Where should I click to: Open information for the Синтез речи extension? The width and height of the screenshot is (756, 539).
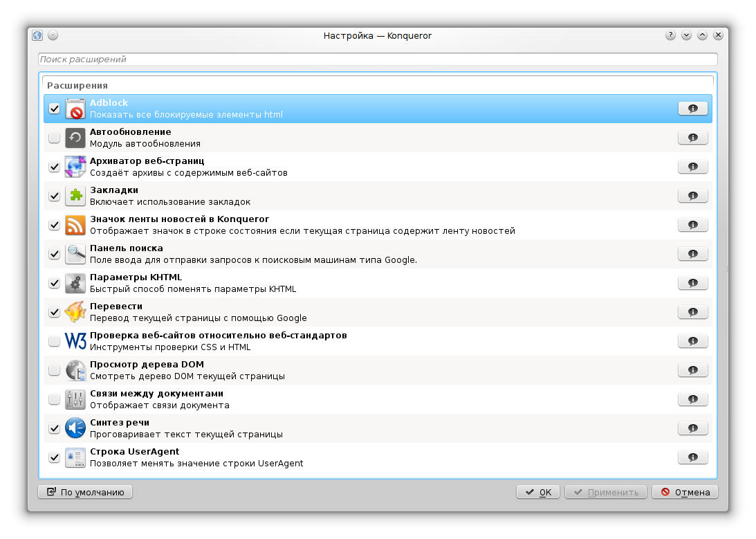coord(692,428)
